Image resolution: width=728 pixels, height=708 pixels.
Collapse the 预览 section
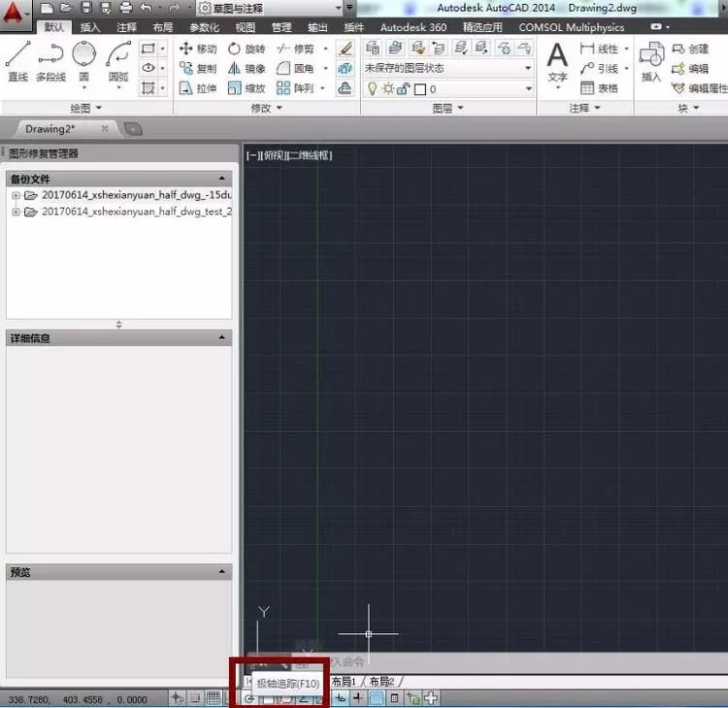tap(222, 571)
